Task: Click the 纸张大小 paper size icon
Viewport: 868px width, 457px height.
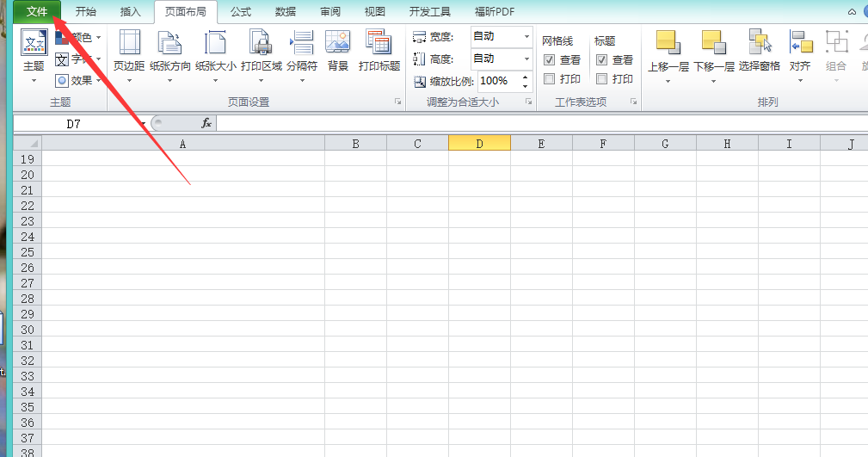Action: (x=215, y=43)
